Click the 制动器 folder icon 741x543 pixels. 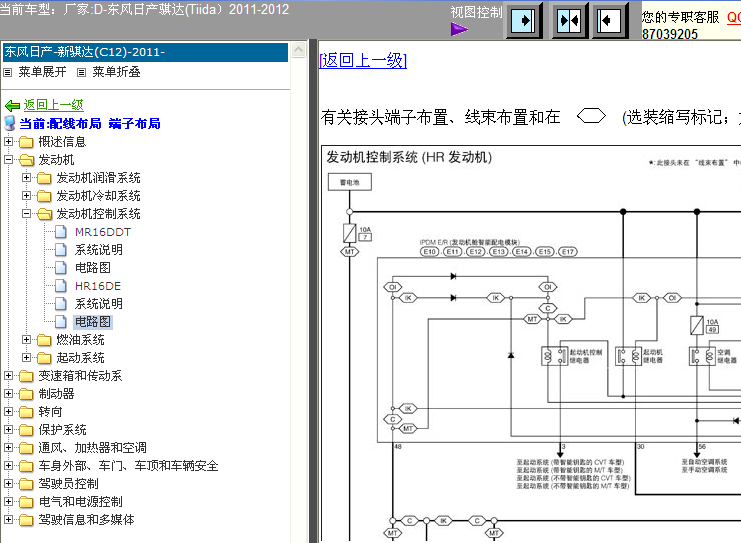(x=26, y=394)
